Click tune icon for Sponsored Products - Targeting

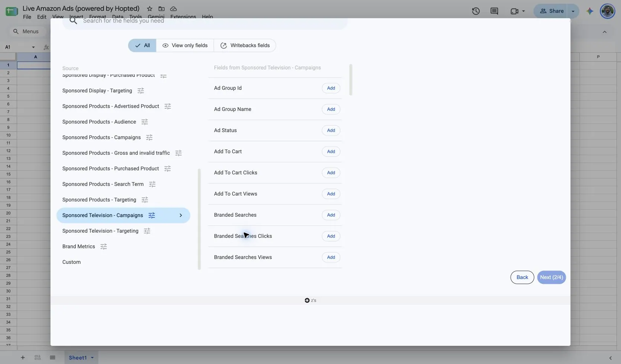click(x=145, y=200)
